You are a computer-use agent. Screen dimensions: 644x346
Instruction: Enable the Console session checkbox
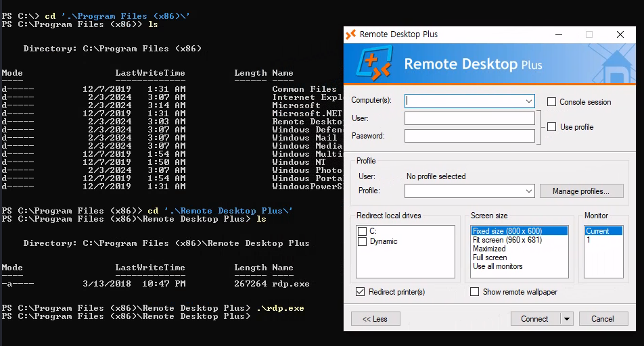coord(552,102)
